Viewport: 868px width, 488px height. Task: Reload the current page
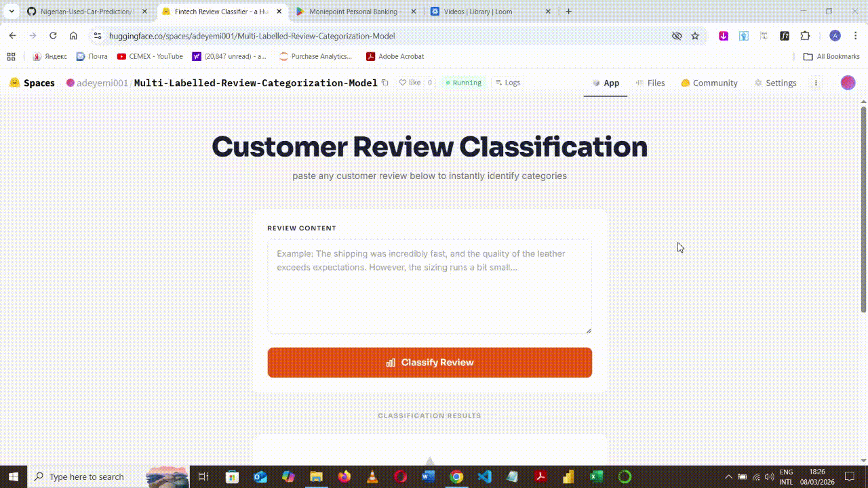(53, 36)
